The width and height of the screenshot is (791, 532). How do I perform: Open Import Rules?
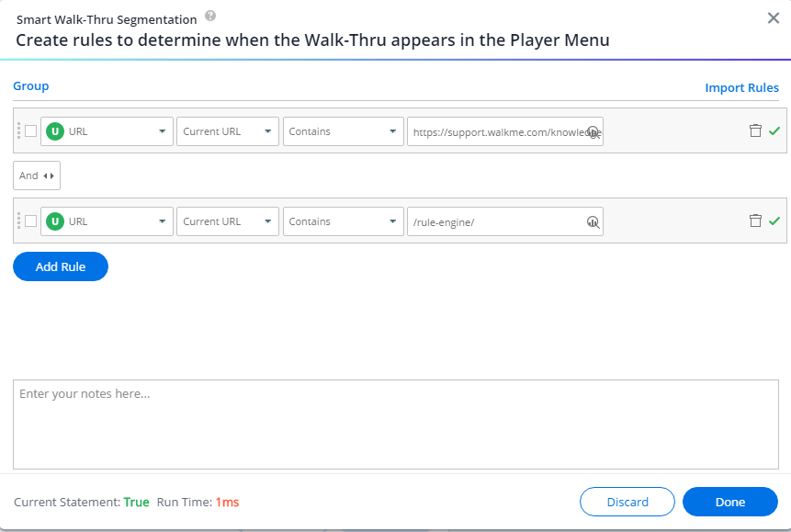point(741,88)
